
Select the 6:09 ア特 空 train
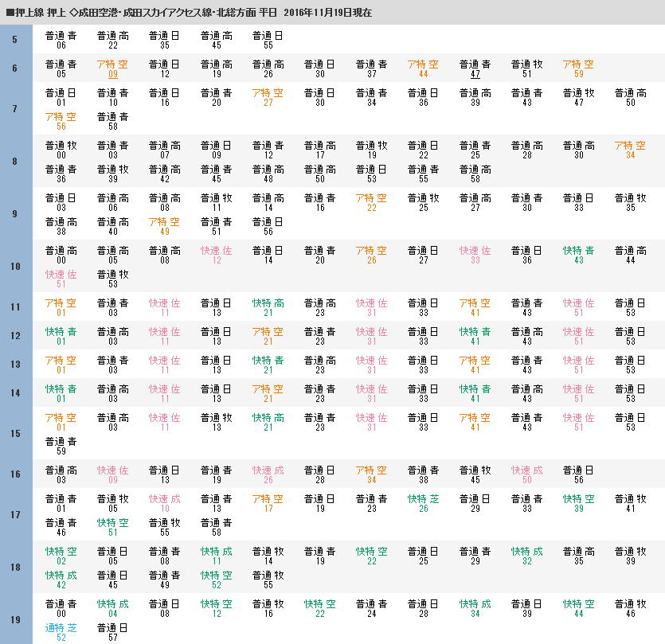[112, 69]
